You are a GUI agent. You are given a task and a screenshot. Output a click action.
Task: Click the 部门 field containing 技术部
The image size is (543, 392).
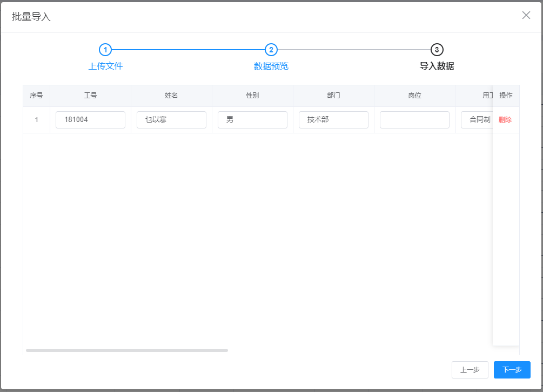point(333,119)
